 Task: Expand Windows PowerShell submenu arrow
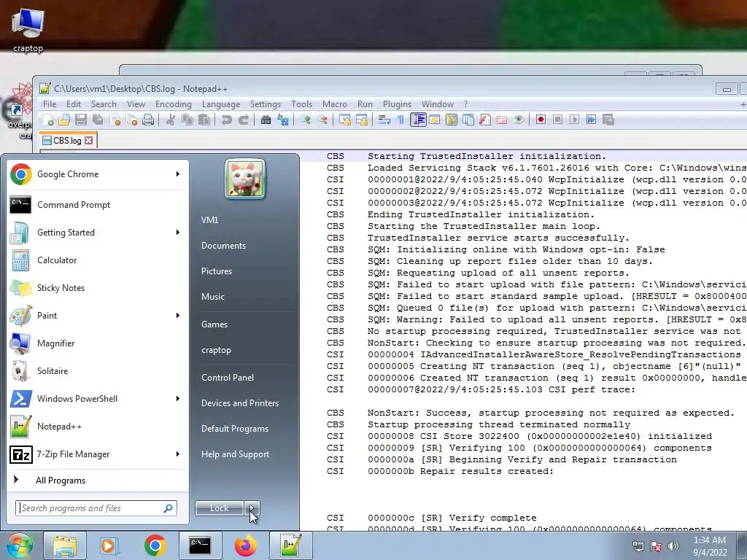[x=178, y=399]
